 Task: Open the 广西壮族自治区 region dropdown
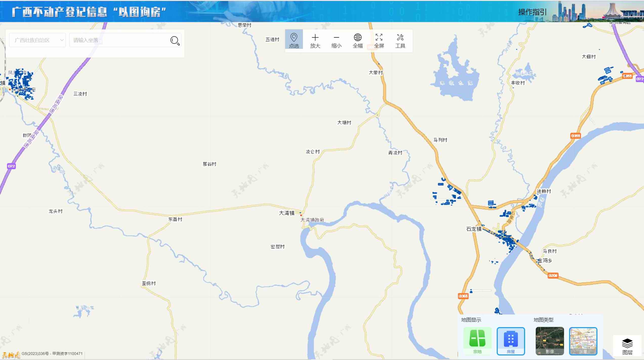37,40
